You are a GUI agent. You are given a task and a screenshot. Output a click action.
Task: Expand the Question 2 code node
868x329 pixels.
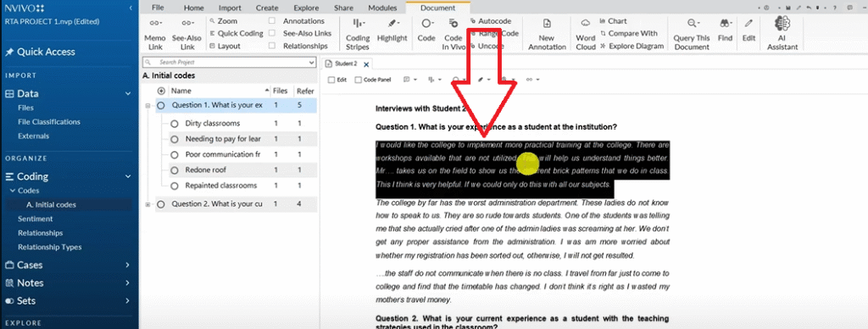coord(147,204)
